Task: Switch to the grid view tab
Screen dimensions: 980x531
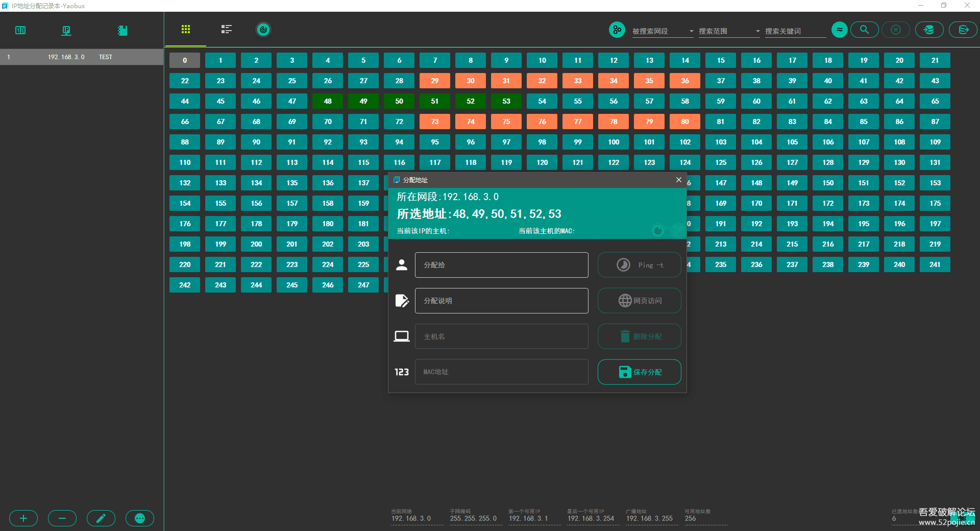Action: point(185,30)
